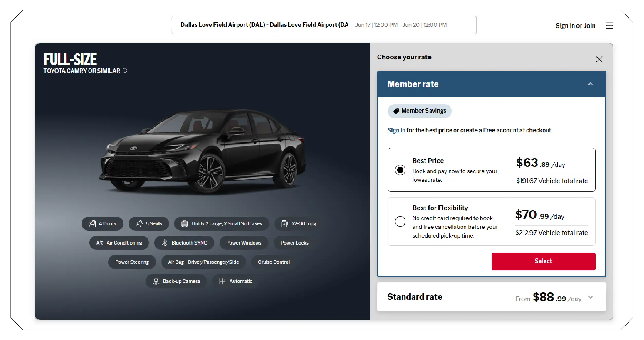The width and height of the screenshot is (644, 340).
Task: Click the Cruise Control feature chip
Action: coord(274,262)
